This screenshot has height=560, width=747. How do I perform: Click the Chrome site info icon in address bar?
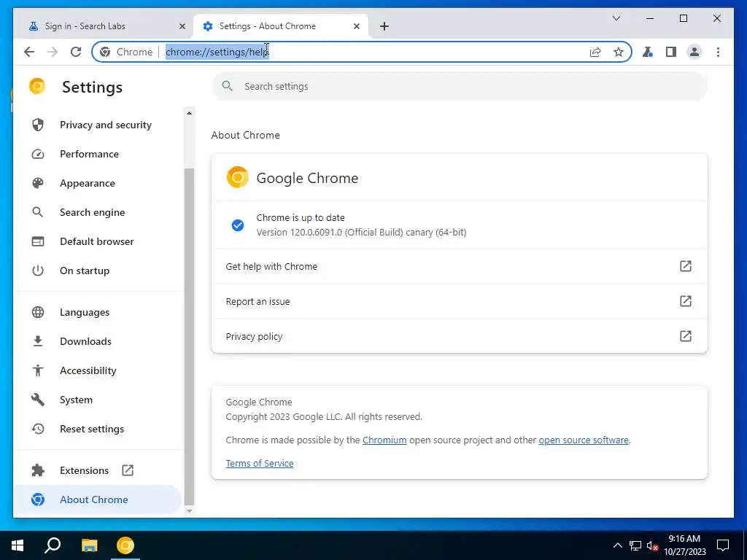tap(105, 52)
